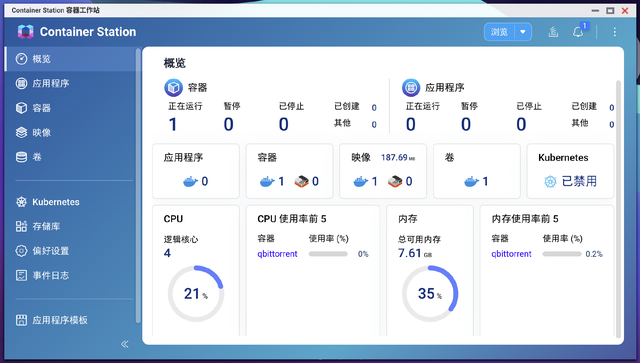Click the Kubernetes wheel icon in sidebar
Image resolution: width=640 pixels, height=363 pixels.
pyautogui.click(x=21, y=202)
